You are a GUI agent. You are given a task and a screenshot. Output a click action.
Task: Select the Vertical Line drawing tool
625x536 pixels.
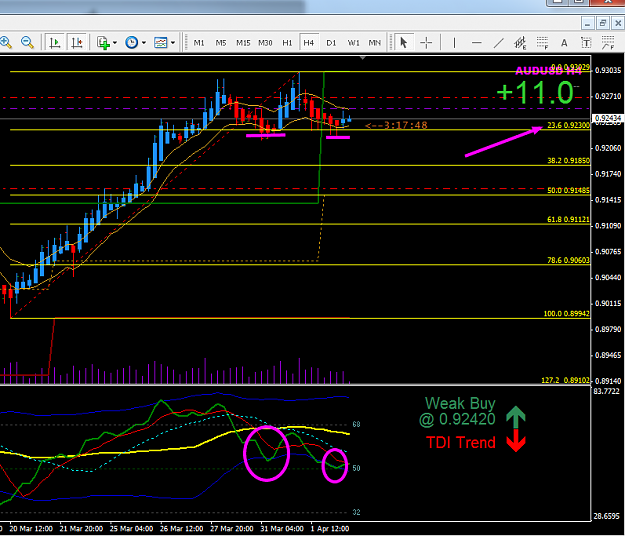tap(454, 43)
